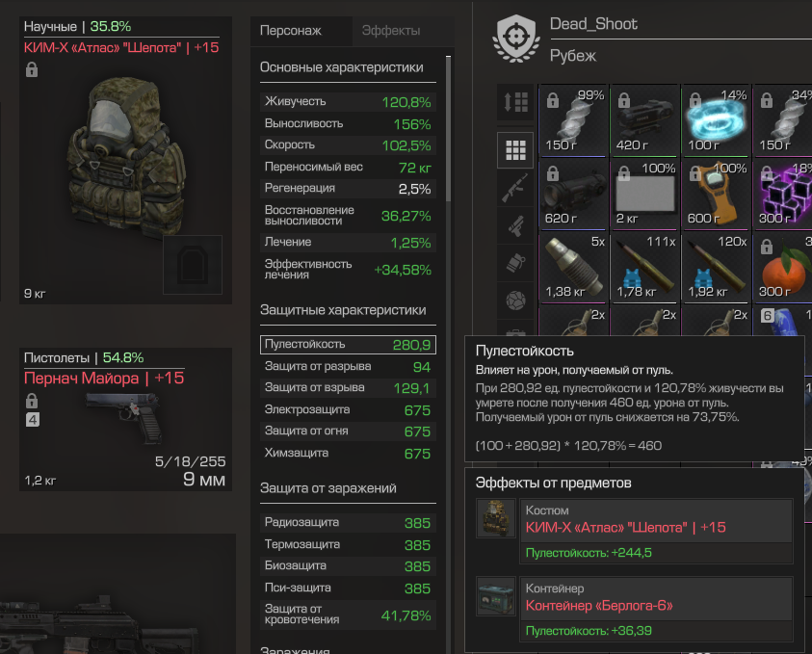The width and height of the screenshot is (812, 654).
Task: Toggle the lock on КИМ-Х Атлас suit
Action: pyautogui.click(x=32, y=69)
